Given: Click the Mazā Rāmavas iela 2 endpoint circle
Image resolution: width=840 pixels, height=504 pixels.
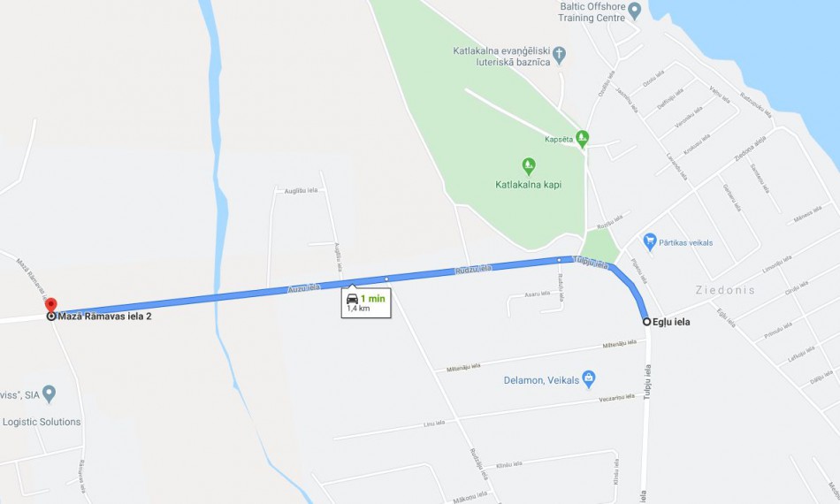Looking at the screenshot, I should point(51,317).
